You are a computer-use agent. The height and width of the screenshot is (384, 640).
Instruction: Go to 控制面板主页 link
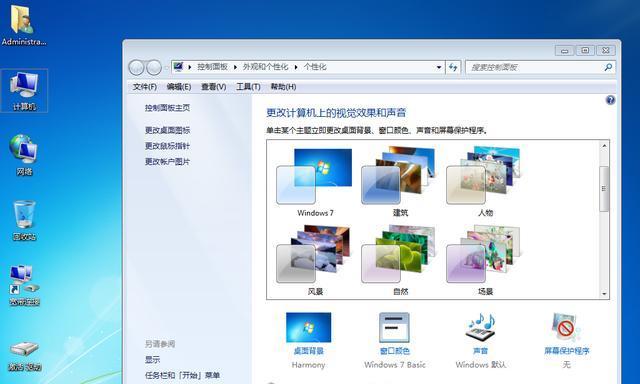(167, 108)
